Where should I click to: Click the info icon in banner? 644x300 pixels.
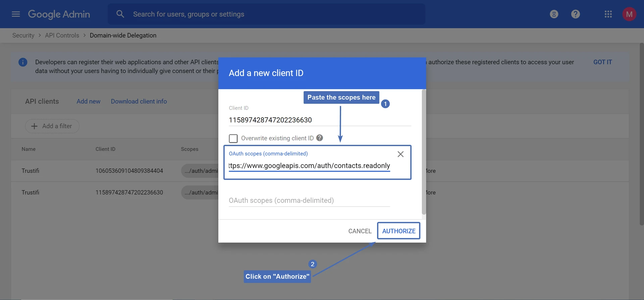tap(23, 62)
